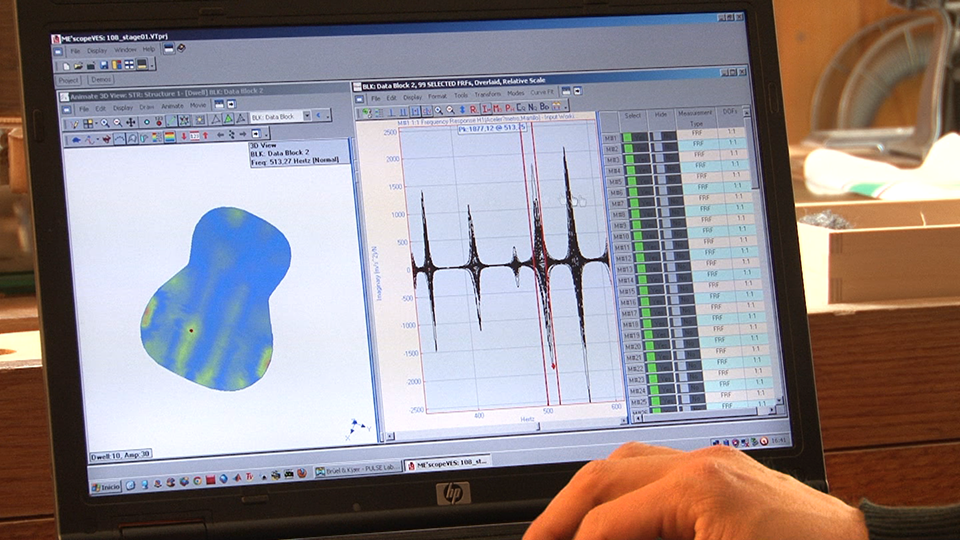Click the red up arrow icon
This screenshot has height=540, width=960.
coord(206,136)
